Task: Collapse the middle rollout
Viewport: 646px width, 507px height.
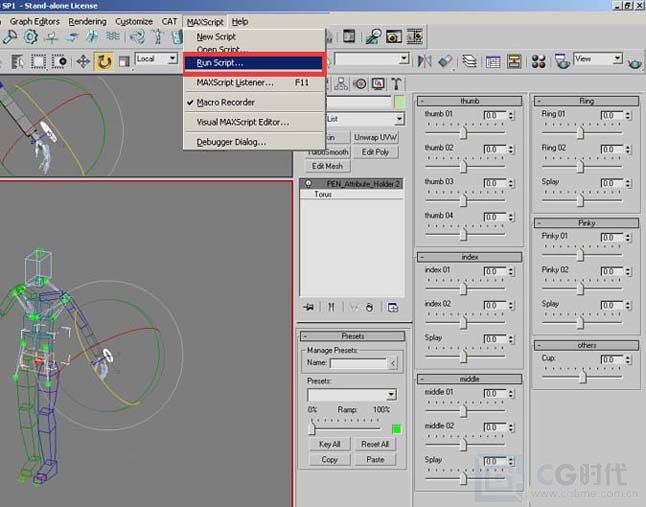Action: 469,379
